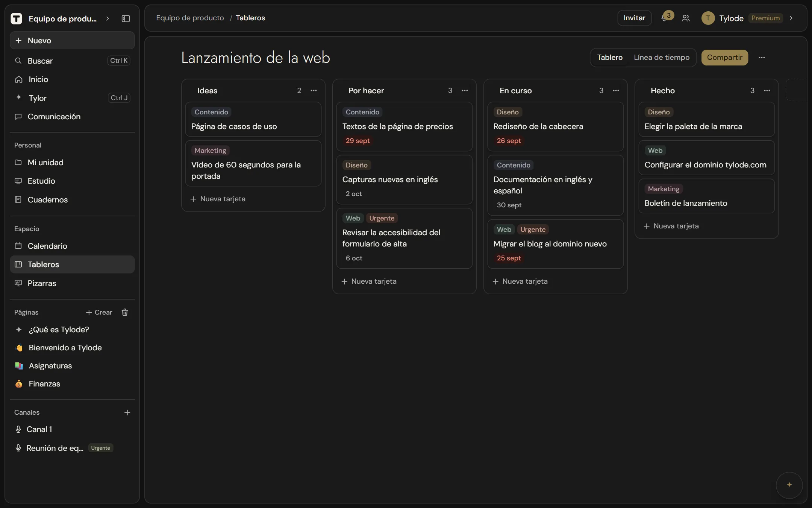
Task: Go to Inicio
Action: click(x=72, y=79)
